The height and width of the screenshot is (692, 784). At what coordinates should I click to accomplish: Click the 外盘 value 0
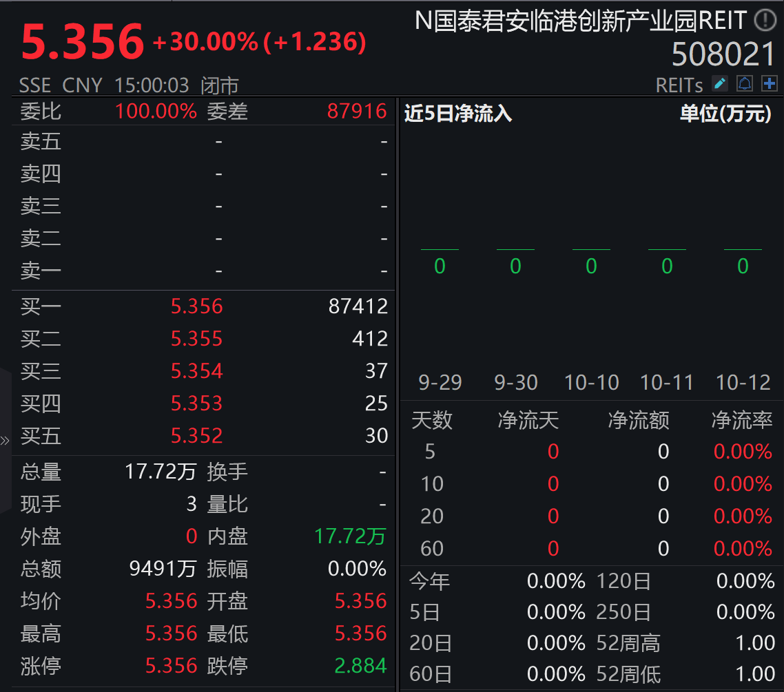pos(192,536)
